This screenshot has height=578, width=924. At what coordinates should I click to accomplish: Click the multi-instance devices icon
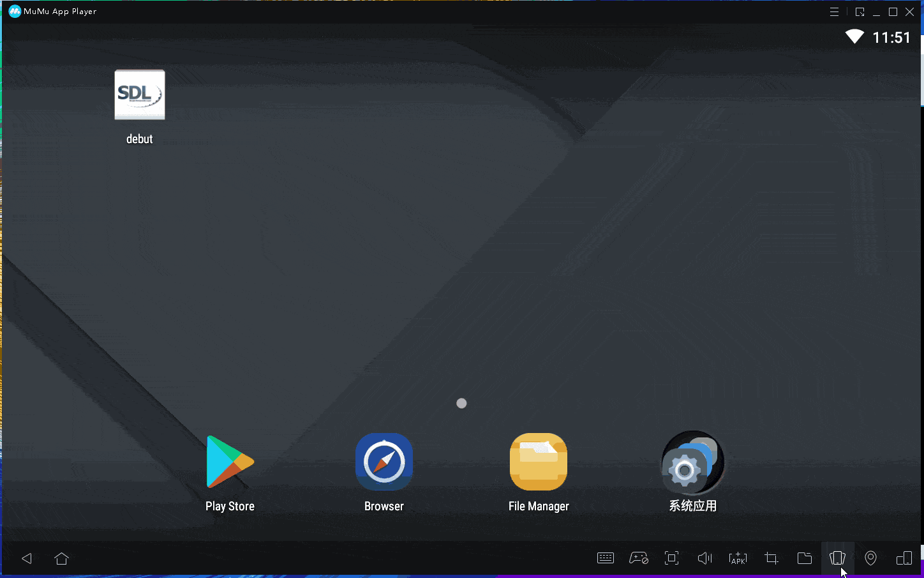pyautogui.click(x=904, y=558)
